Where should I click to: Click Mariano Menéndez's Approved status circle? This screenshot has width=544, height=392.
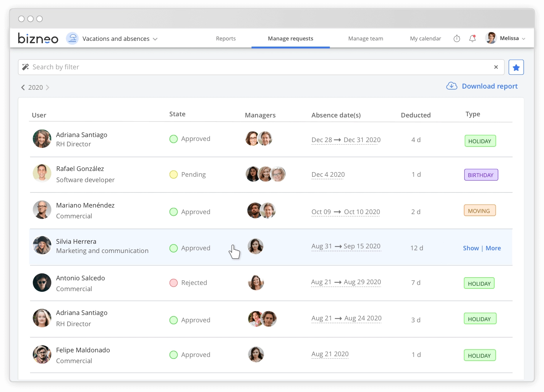[173, 212]
